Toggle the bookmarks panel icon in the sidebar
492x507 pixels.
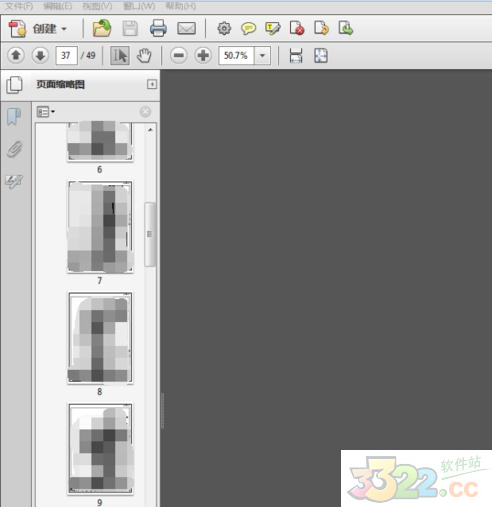[x=14, y=117]
